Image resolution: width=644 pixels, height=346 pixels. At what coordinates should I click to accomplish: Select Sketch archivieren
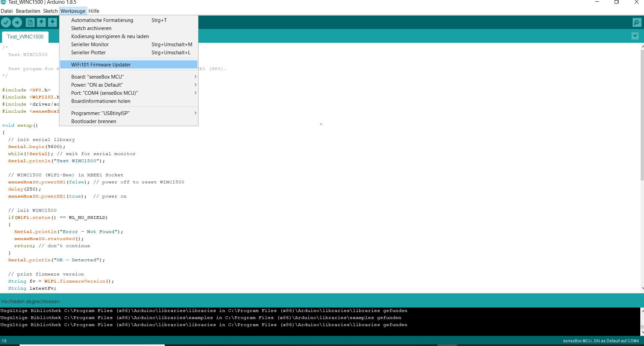coord(129,28)
